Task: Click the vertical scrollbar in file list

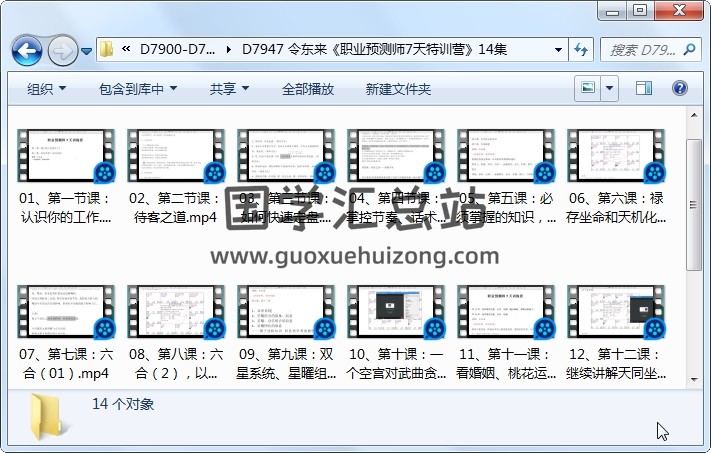Action: [x=694, y=200]
